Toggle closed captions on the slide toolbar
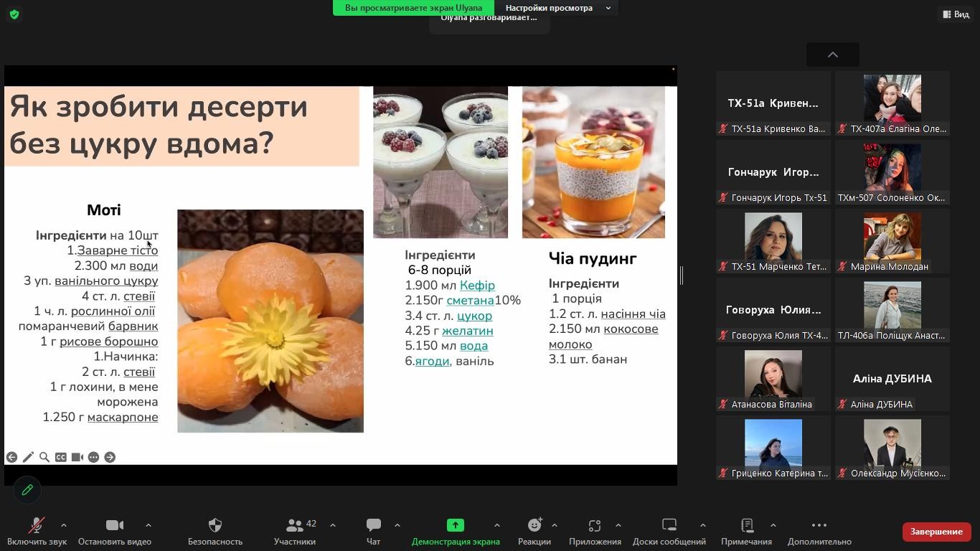Viewport: 980px width, 551px height. point(61,457)
